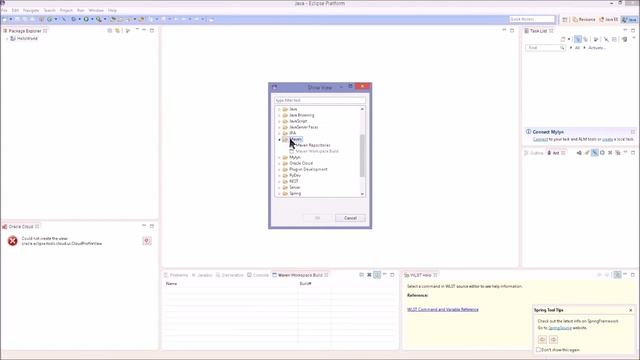Click the Connect link in Connect Mylyn
640x360 pixels.
(540, 140)
